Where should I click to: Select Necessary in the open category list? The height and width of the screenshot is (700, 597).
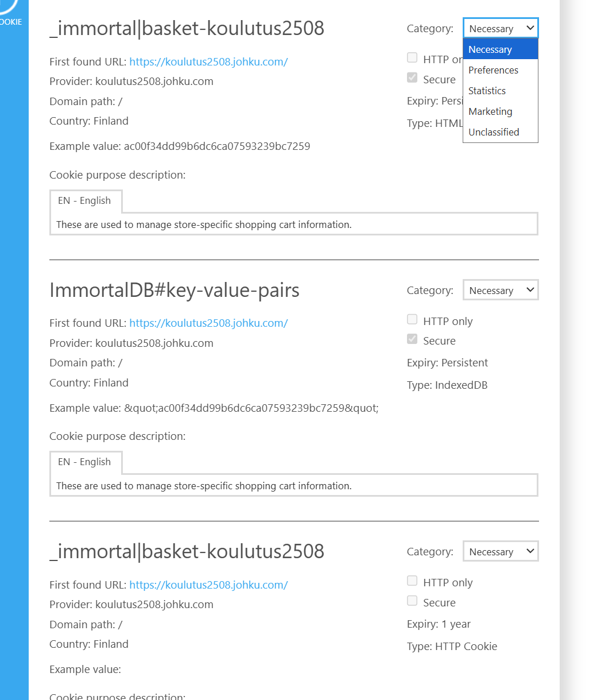click(490, 49)
